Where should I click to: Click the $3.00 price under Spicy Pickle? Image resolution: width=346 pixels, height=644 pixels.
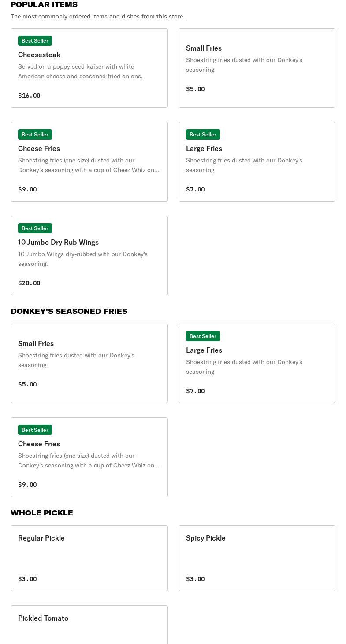195,579
